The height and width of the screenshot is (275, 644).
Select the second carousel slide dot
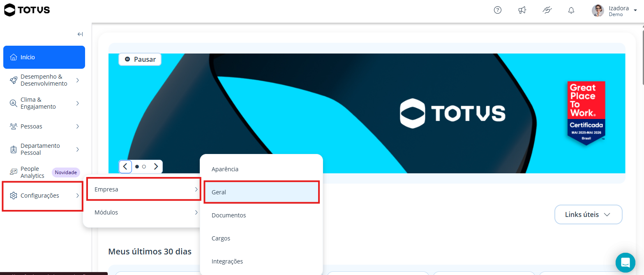point(144,167)
